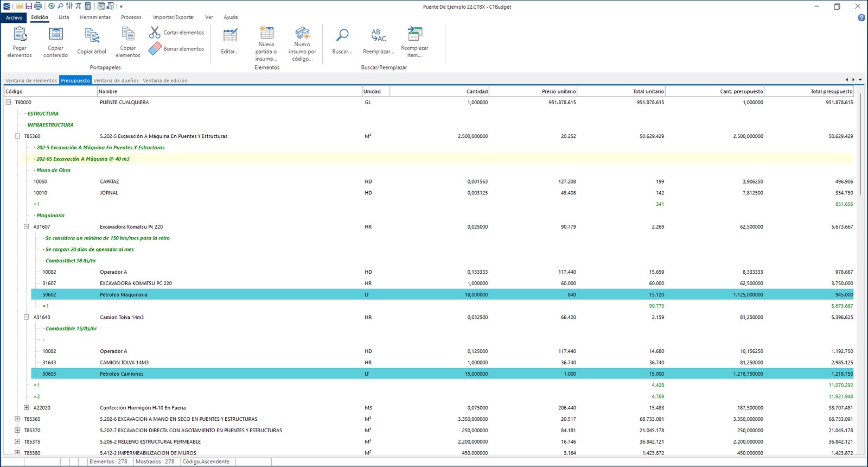
Task: Collapse the T90000 PUENTE CUALQUIERA node
Action: click(8, 102)
